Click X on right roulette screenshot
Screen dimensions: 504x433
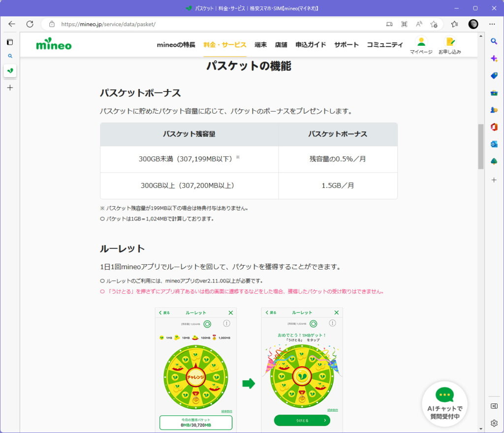pos(337,312)
